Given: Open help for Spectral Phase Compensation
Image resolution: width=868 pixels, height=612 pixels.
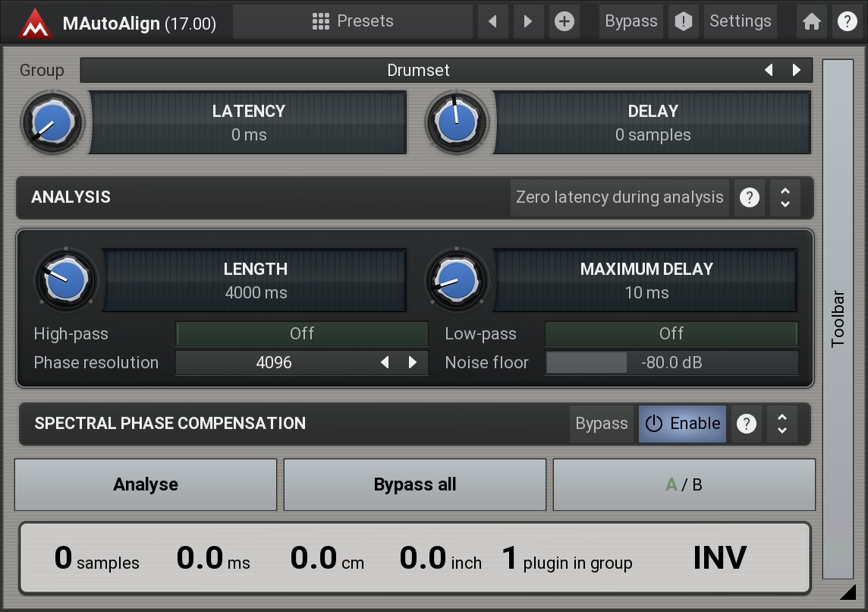Looking at the screenshot, I should pyautogui.click(x=746, y=424).
